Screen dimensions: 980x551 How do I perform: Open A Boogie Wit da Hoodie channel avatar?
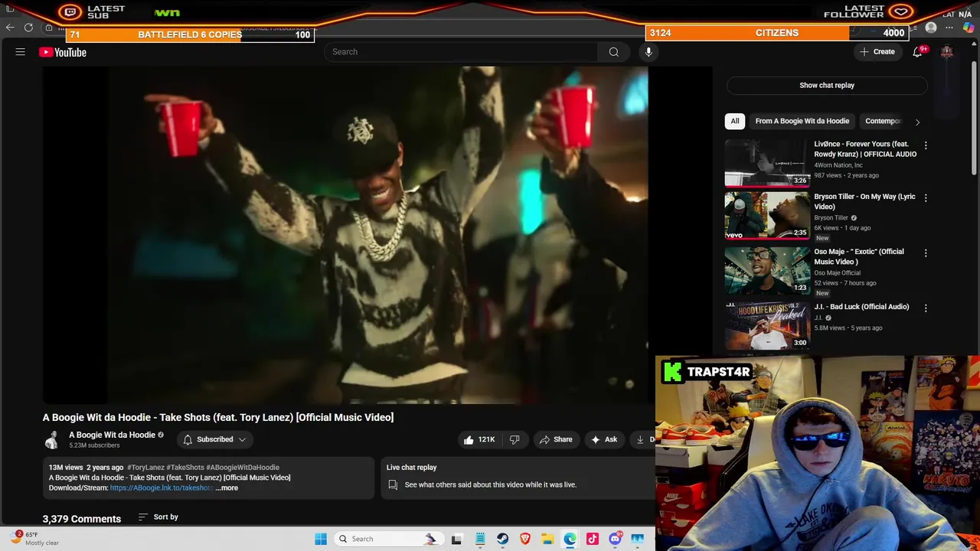(x=52, y=439)
